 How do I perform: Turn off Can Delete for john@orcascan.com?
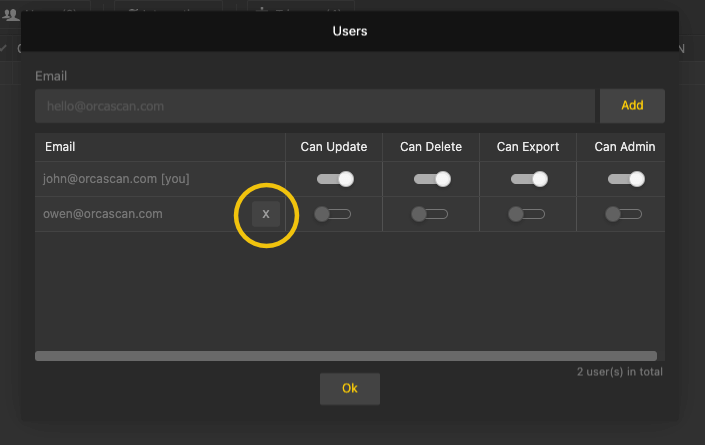click(432, 179)
